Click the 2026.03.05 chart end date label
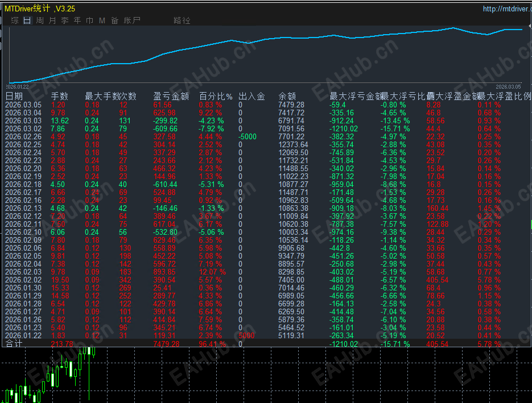 click(508, 87)
